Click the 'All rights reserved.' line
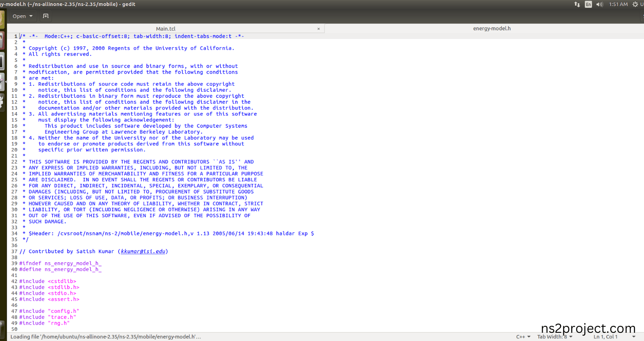The height and width of the screenshot is (341, 644). click(57, 55)
